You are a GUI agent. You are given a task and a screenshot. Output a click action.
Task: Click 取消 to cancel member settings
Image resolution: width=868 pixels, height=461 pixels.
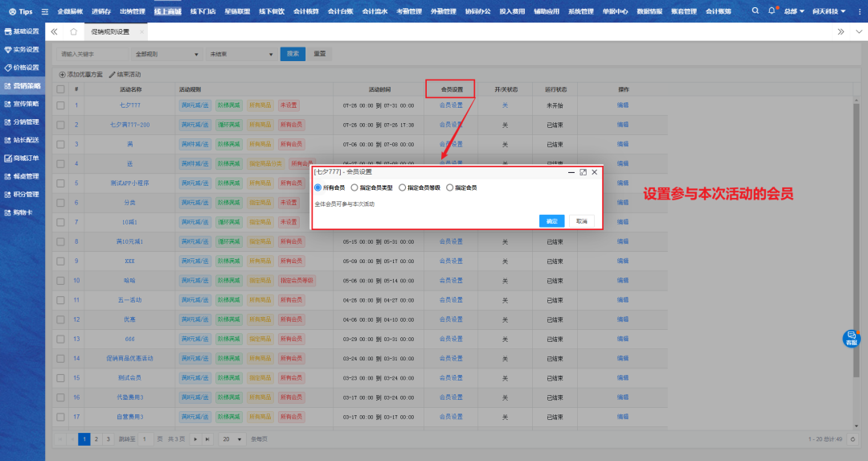581,221
